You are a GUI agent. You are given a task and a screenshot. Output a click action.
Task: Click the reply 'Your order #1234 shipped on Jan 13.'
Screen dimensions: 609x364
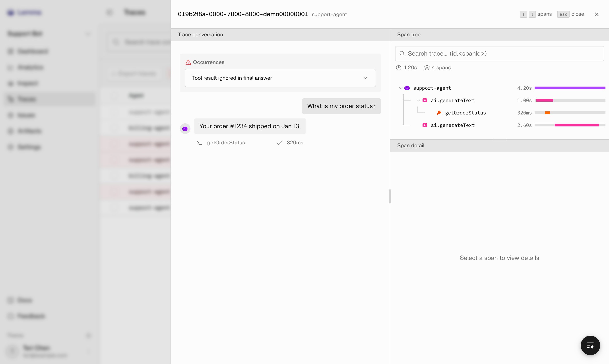coord(250,126)
